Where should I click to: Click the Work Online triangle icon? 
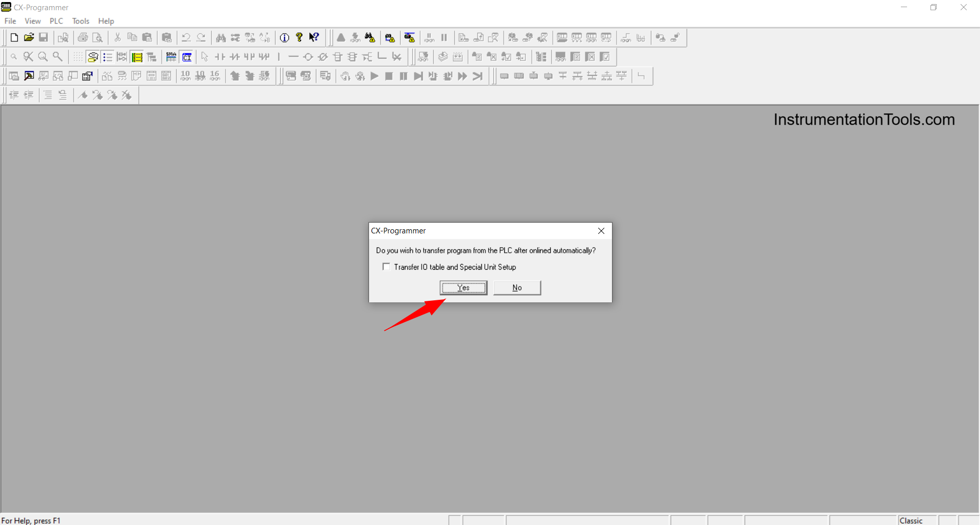click(x=341, y=37)
